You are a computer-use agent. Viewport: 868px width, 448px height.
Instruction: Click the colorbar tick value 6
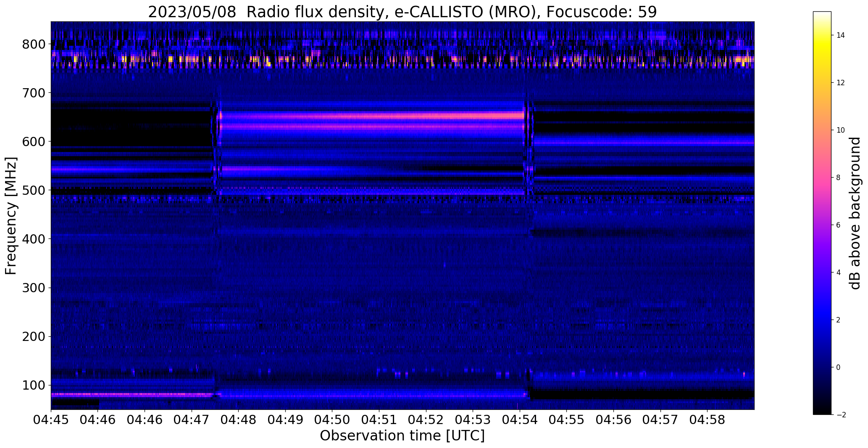click(x=839, y=225)
